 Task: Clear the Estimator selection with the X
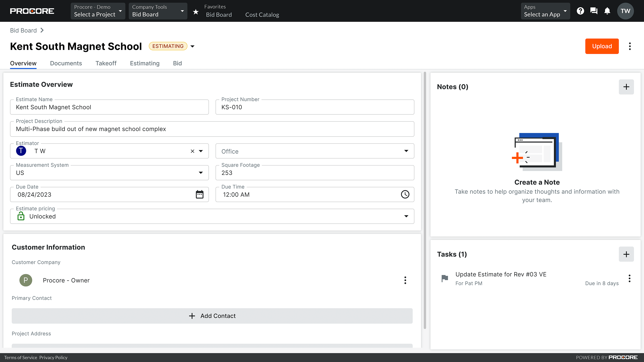tap(192, 151)
